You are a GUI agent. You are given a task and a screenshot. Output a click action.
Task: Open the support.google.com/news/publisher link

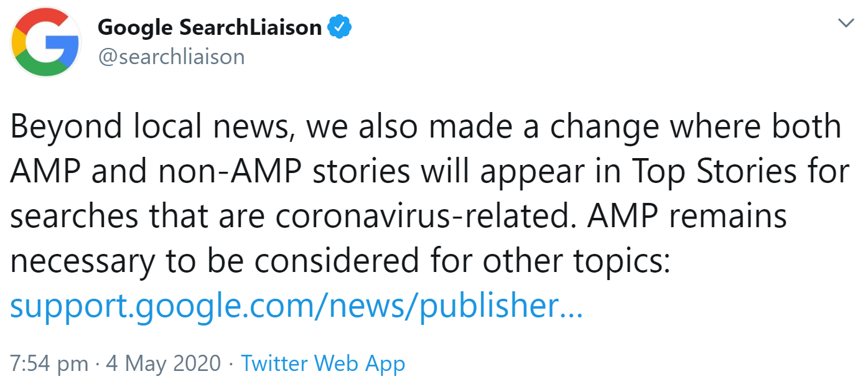[x=296, y=306]
